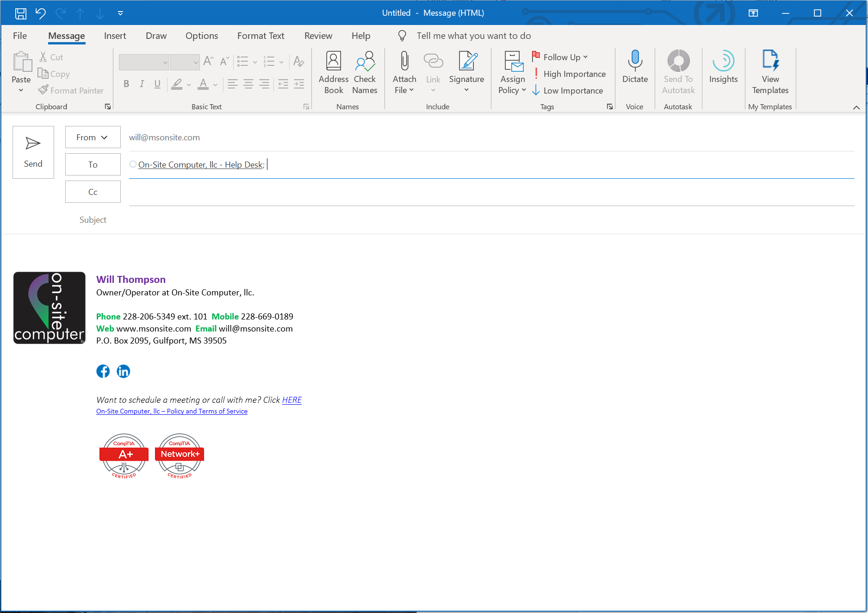Align text to the right
This screenshot has width=868, height=613.
264,84
